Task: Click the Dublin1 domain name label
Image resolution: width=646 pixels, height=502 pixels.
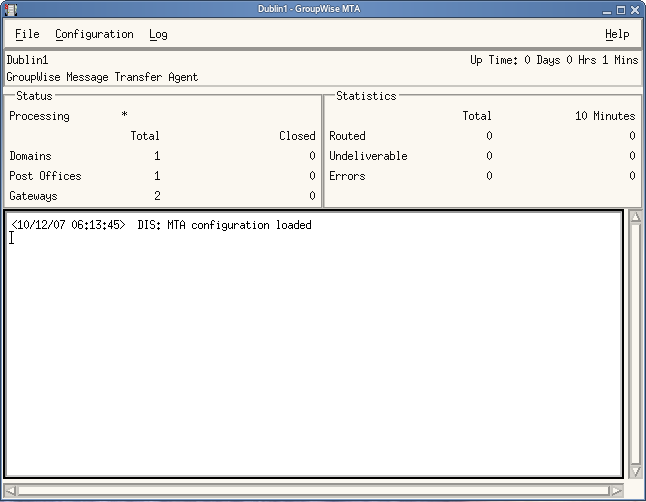Action: point(27,60)
